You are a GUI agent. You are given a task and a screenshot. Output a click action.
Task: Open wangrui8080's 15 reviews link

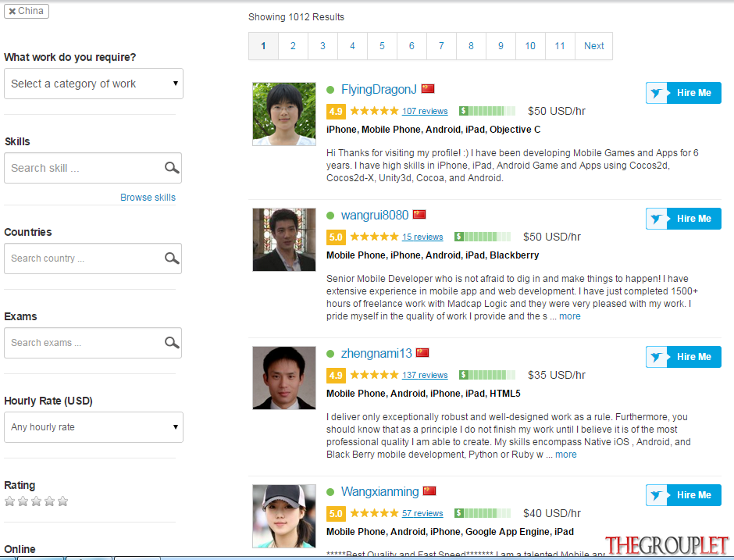coord(422,237)
